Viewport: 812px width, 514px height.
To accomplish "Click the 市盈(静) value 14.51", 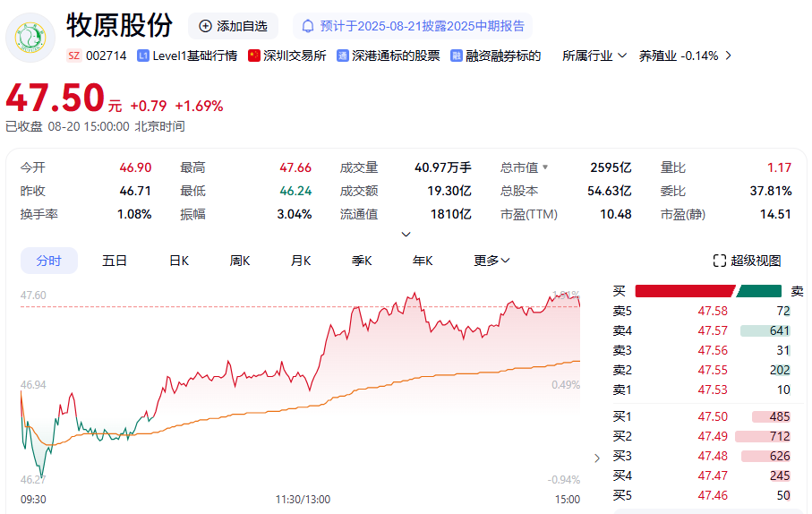I will (775, 214).
